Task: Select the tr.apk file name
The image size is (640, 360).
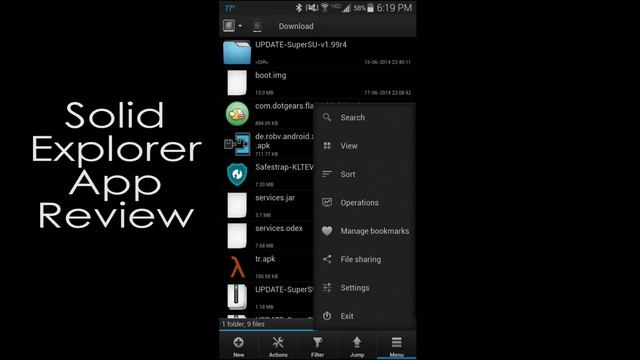Action: click(x=265, y=259)
